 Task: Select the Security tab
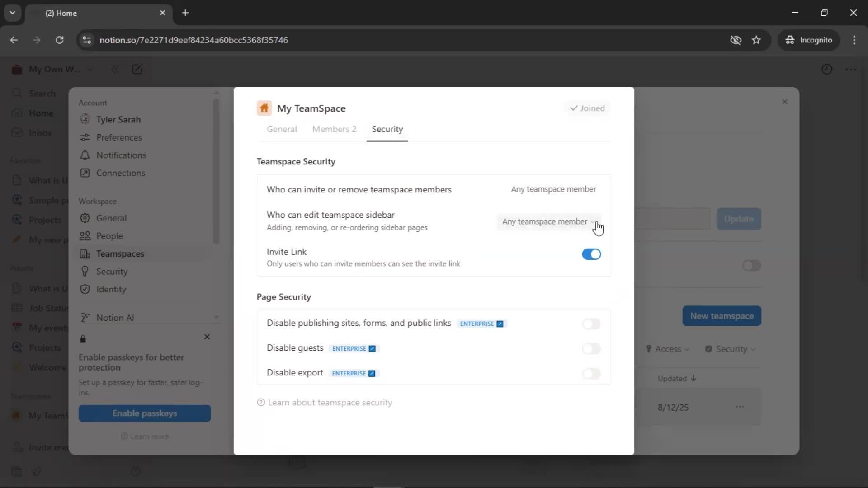[387, 130]
